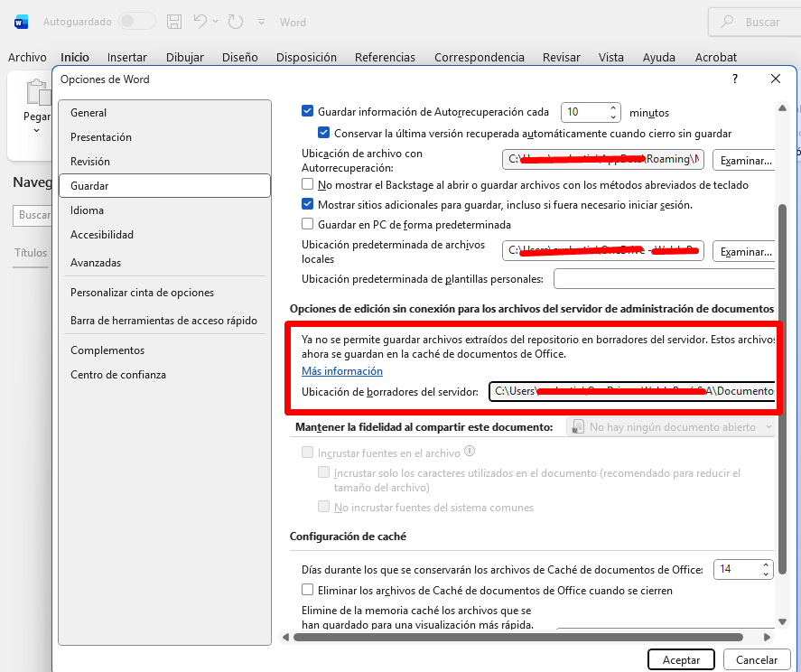801x672 pixels.
Task: Check No mostrar el Backstage checkbox
Action: (x=307, y=184)
